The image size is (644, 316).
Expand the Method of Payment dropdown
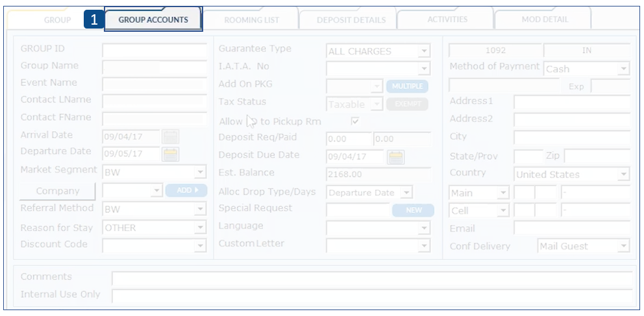coord(623,69)
